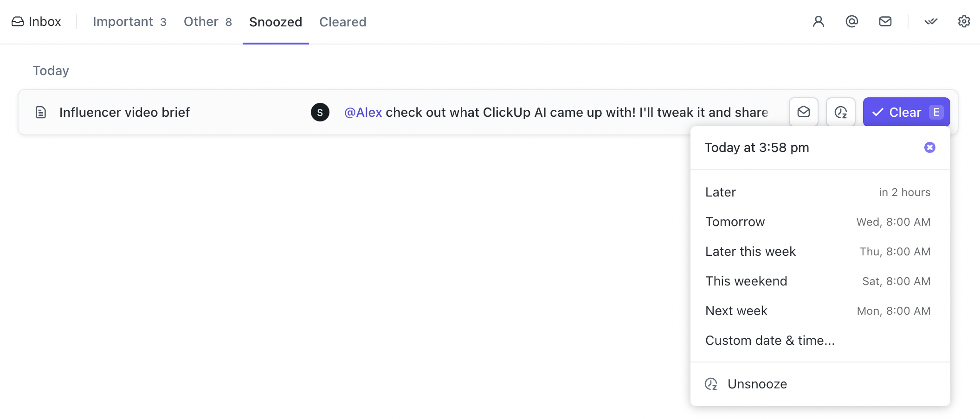Viewport: 980px width, 419px height.
Task: Open mentions using the @ icon
Action: [x=851, y=21]
